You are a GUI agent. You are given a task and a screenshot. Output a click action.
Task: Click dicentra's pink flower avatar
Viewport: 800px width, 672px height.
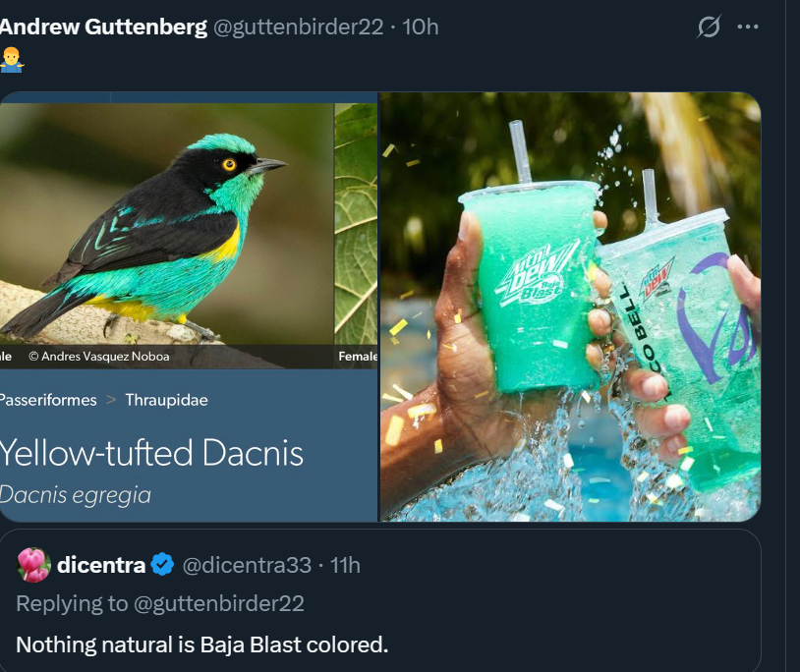click(x=34, y=565)
